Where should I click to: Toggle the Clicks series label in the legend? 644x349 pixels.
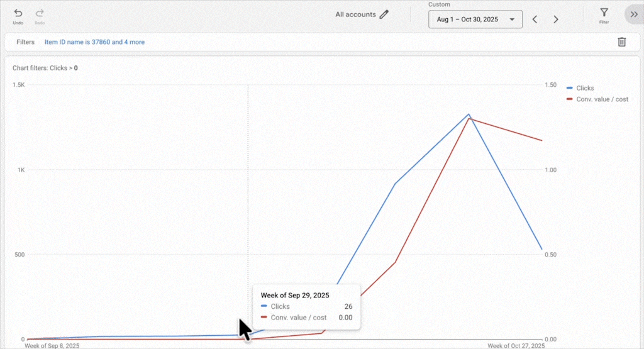[585, 89]
